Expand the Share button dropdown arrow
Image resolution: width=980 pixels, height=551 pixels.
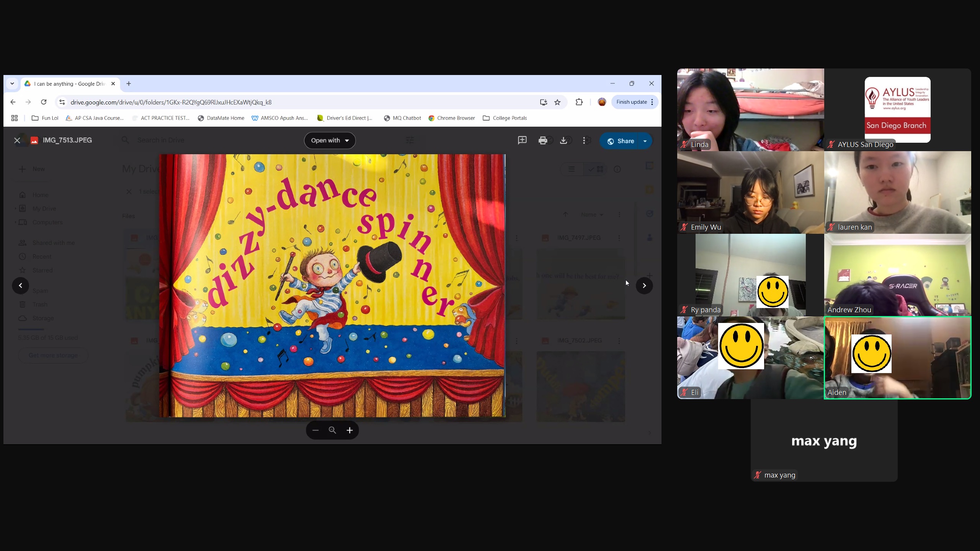click(645, 141)
